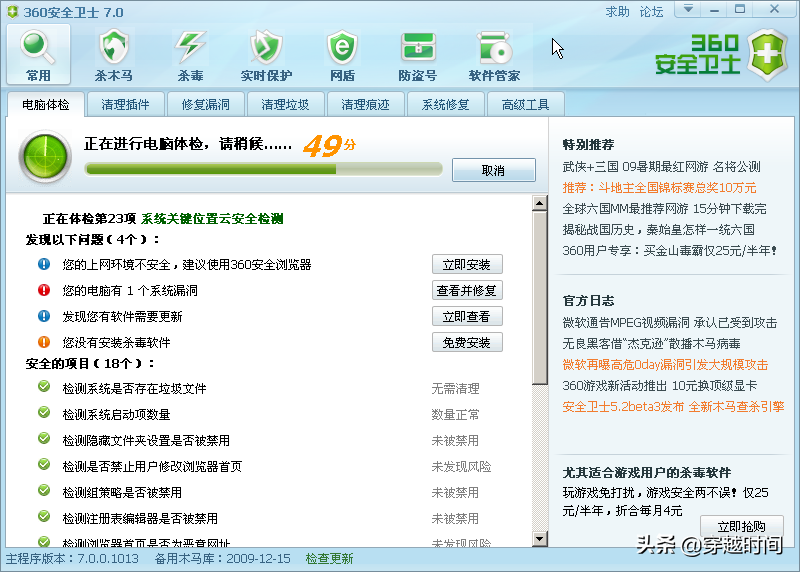This screenshot has width=800, height=572.
Task: Open the 论坛 forum link
Action: pos(652,12)
